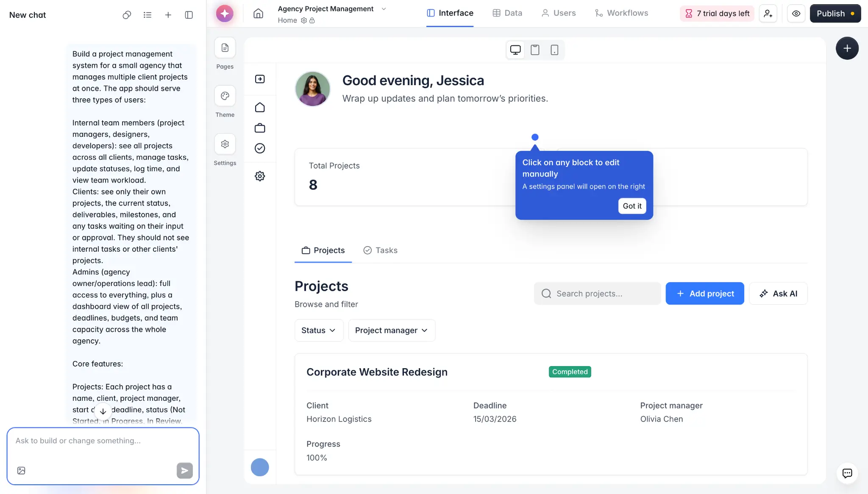Open the app settings gear in page navigation
Image resolution: width=868 pixels, height=494 pixels.
click(260, 176)
